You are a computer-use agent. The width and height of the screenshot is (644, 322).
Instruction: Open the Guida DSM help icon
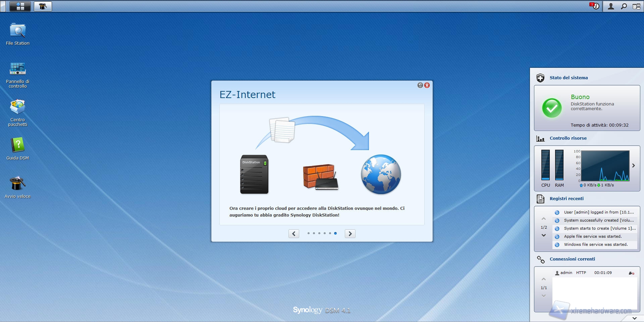click(17, 145)
